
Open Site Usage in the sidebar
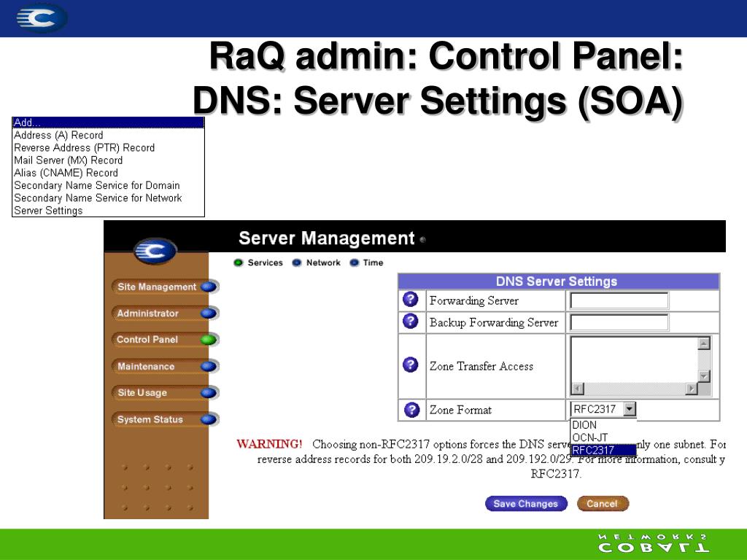[142, 393]
